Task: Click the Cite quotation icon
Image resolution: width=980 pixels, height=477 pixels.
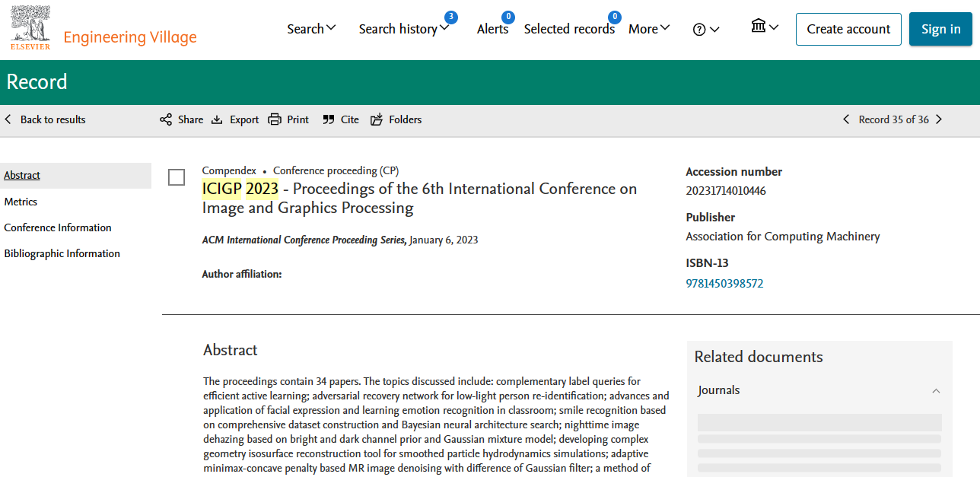Action: (329, 119)
